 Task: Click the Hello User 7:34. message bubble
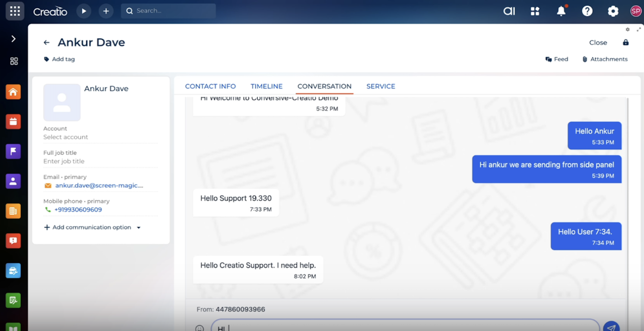(586, 236)
